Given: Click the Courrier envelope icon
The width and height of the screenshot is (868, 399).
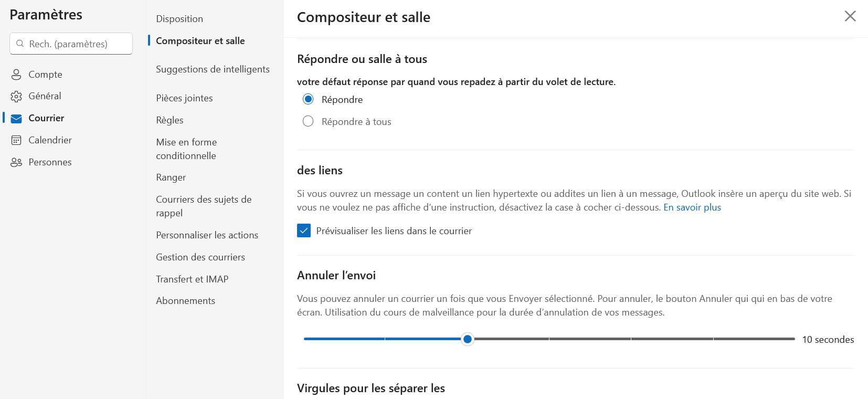Looking at the screenshot, I should tap(16, 119).
